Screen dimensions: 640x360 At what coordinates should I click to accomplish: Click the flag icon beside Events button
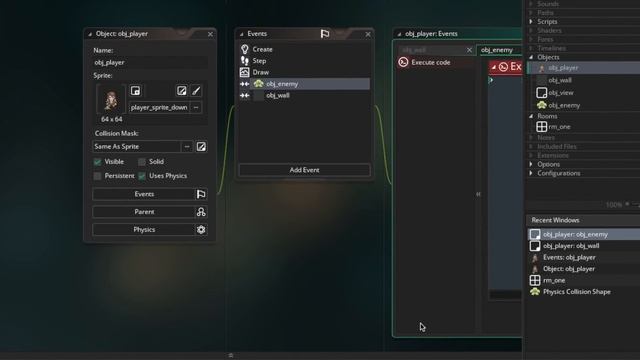(201, 194)
